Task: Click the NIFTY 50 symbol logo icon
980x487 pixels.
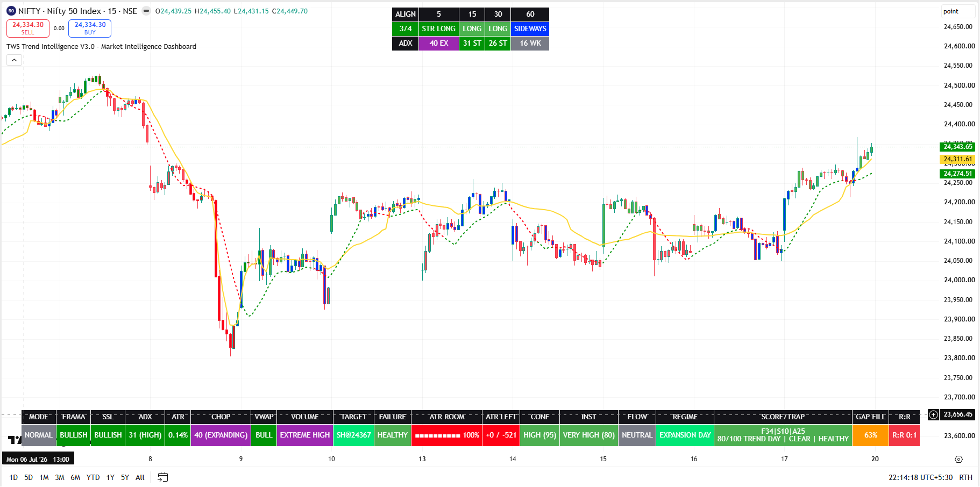Action: [11, 11]
